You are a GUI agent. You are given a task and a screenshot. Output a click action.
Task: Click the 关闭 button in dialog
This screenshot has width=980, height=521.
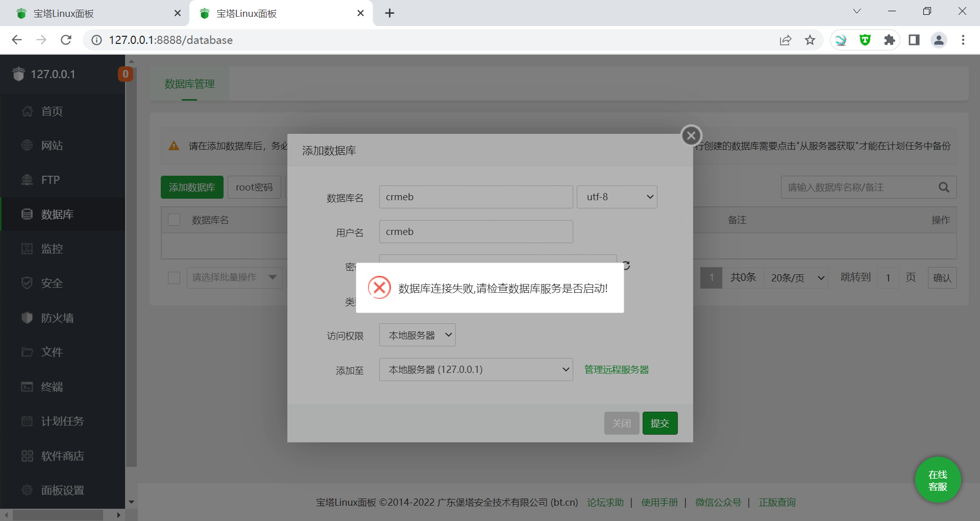pos(622,423)
